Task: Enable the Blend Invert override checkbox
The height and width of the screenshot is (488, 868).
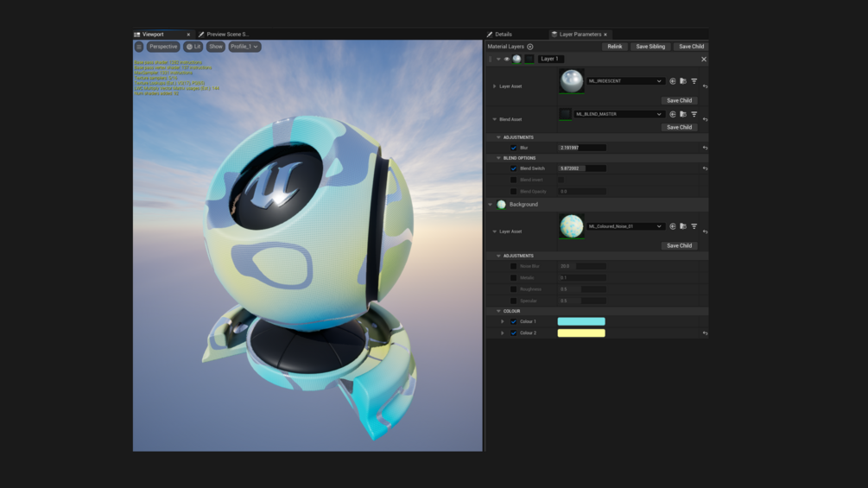Action: pos(513,180)
